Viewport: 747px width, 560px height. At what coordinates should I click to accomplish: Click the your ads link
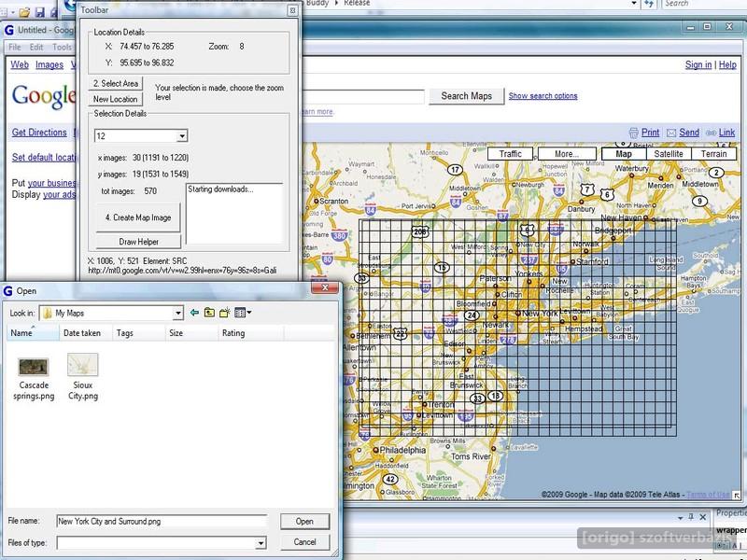tap(60, 195)
